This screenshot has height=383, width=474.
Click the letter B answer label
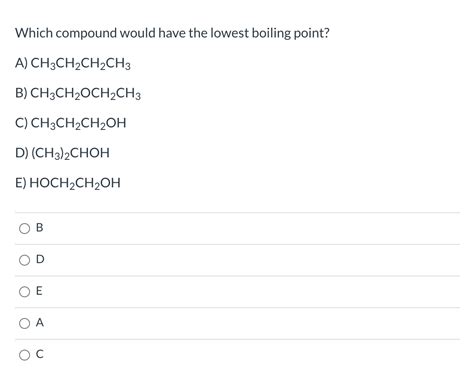pyautogui.click(x=39, y=228)
